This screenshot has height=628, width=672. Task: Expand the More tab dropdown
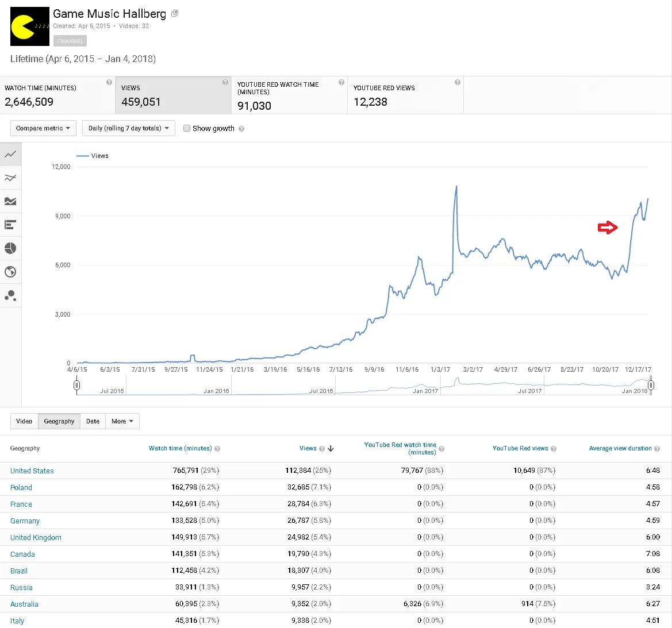(122, 421)
